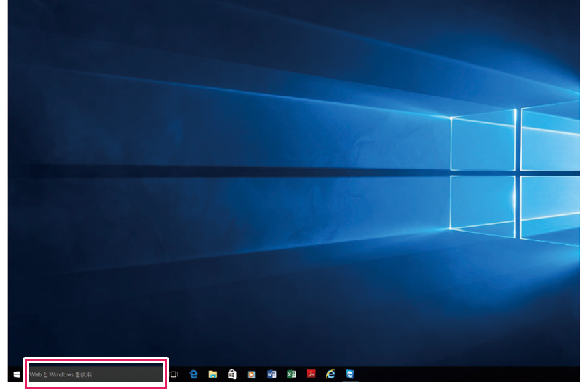This screenshot has width=588, height=392.
Task: Open Task View on the taskbar
Action: point(174,374)
